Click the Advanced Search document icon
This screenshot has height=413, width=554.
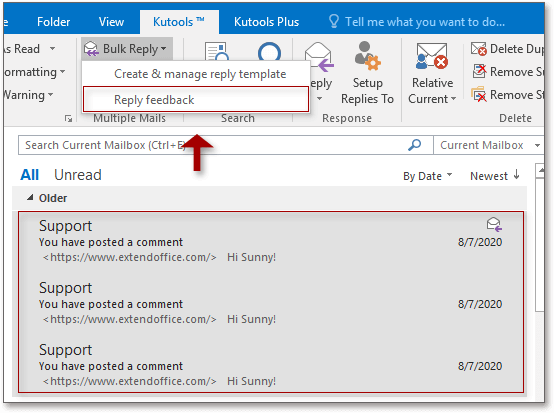(216, 52)
